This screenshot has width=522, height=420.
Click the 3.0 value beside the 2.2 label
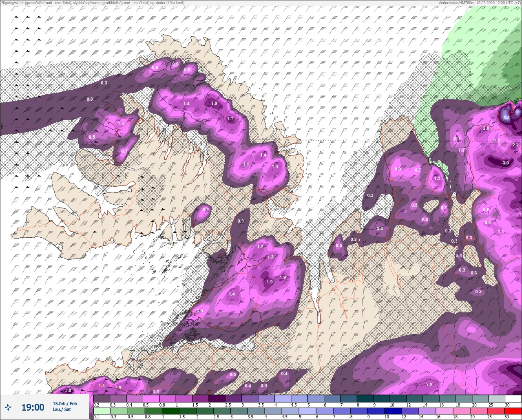(505, 163)
